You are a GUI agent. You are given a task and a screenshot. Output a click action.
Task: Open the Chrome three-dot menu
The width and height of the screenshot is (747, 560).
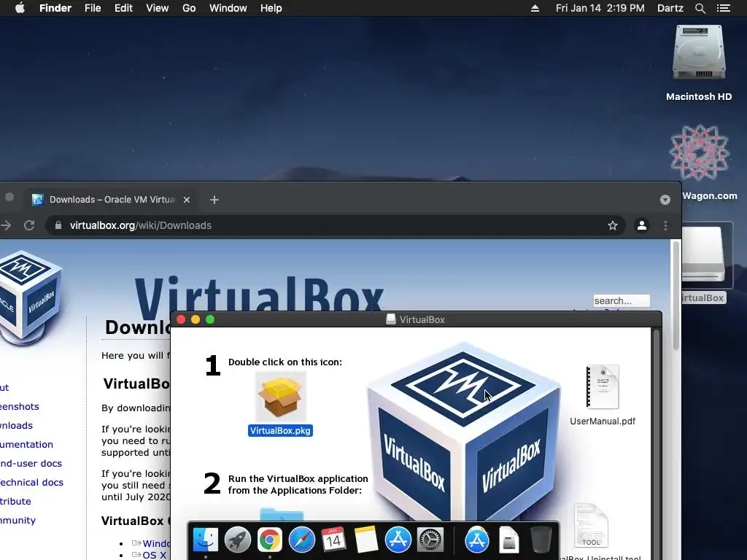pos(665,226)
